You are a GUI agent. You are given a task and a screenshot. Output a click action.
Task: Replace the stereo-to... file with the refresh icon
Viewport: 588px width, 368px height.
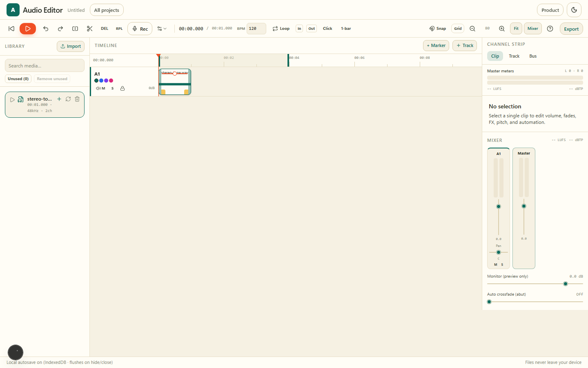coord(68,99)
